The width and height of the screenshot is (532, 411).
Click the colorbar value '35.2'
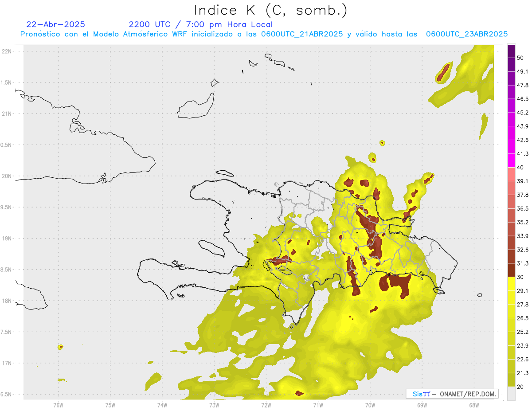(523, 222)
